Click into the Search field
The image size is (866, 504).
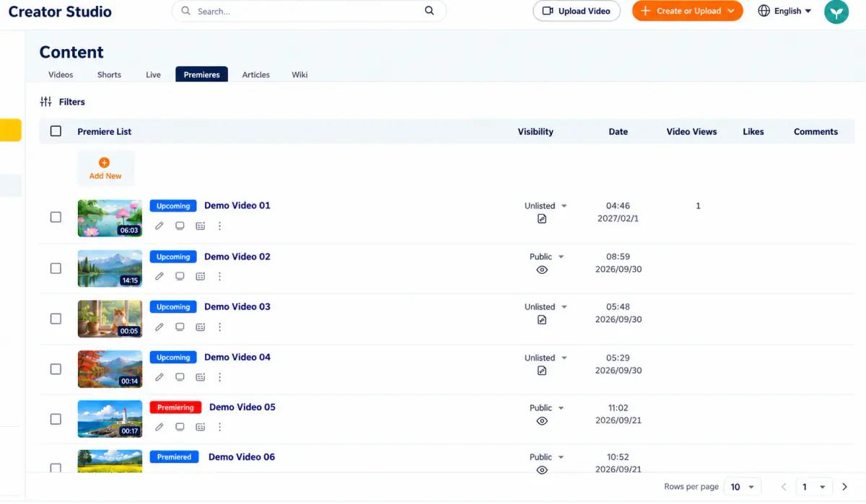(x=309, y=11)
